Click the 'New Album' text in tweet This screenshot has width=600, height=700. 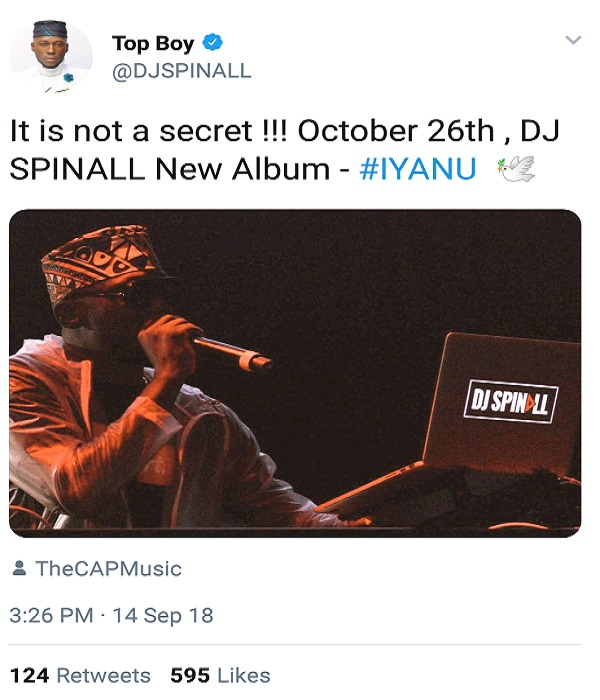242,170
